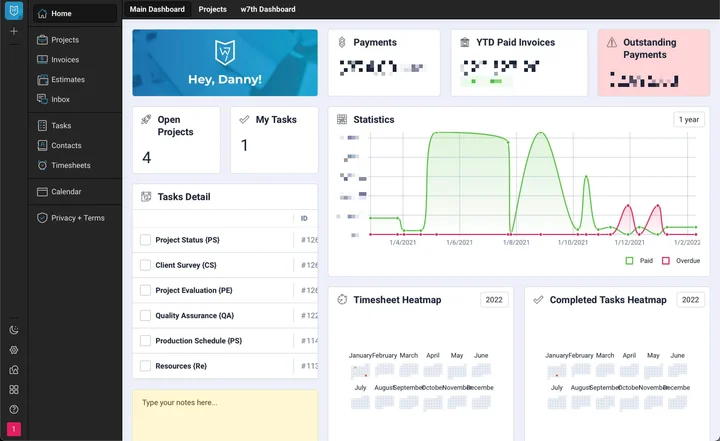This screenshot has width=720, height=441.
Task: Tick the Client Survey (CS) checkbox
Action: coord(145,266)
